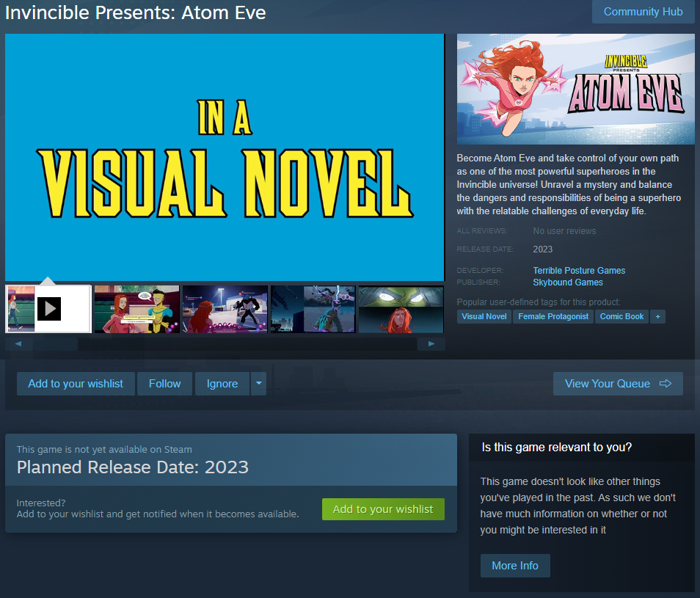The width and height of the screenshot is (700, 598).
Task: Click the thumbnail strip scrollbar handle
Action: [x=55, y=343]
